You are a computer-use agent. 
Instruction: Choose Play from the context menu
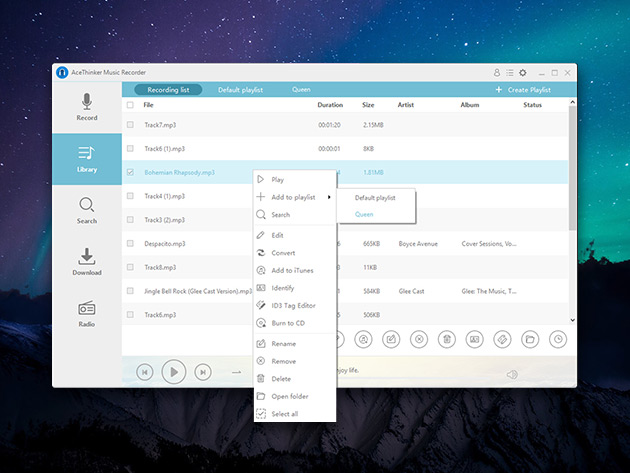[x=295, y=179]
